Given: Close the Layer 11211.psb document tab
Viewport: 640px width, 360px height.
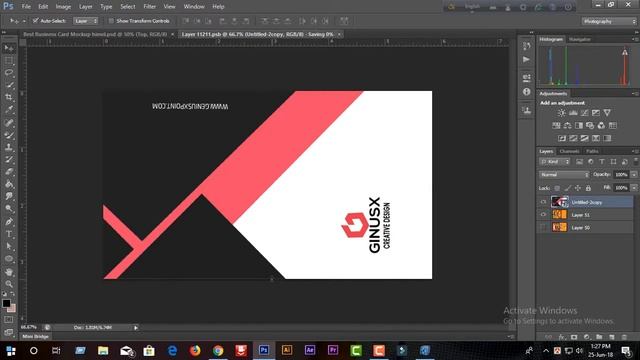Looking at the screenshot, I should tap(339, 34).
